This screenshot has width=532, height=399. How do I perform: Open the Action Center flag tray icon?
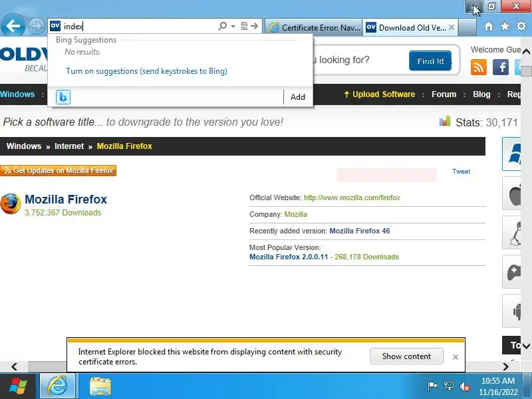[x=432, y=386]
